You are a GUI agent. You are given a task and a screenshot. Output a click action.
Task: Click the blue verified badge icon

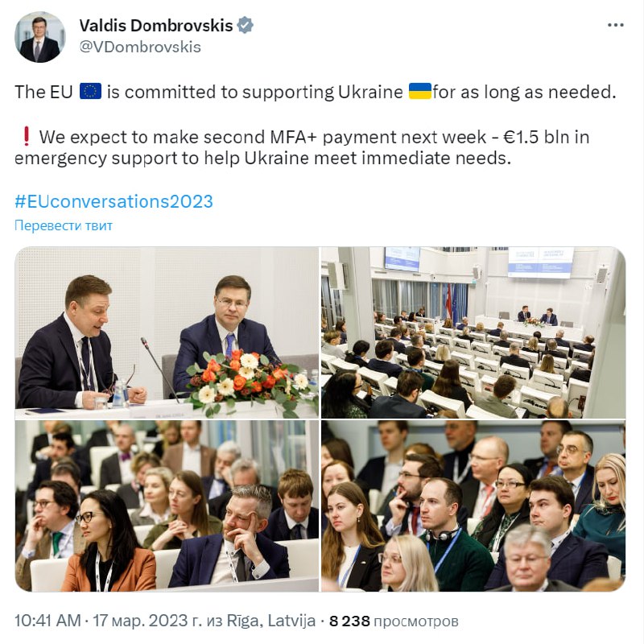click(x=246, y=26)
